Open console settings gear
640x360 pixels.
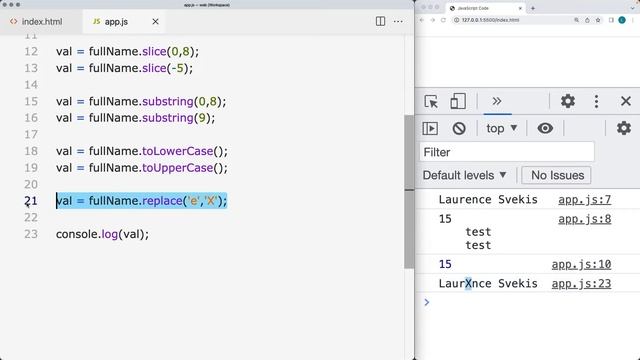[x=624, y=129]
